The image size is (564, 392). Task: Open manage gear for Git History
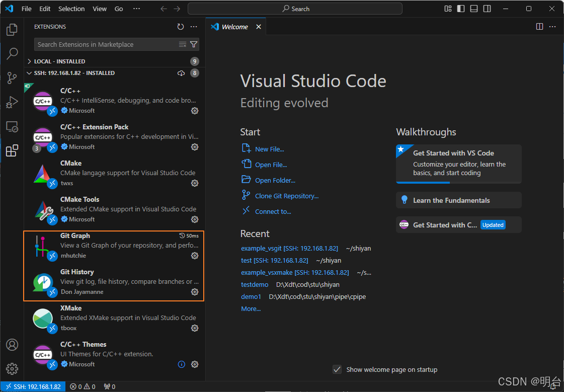(x=195, y=292)
